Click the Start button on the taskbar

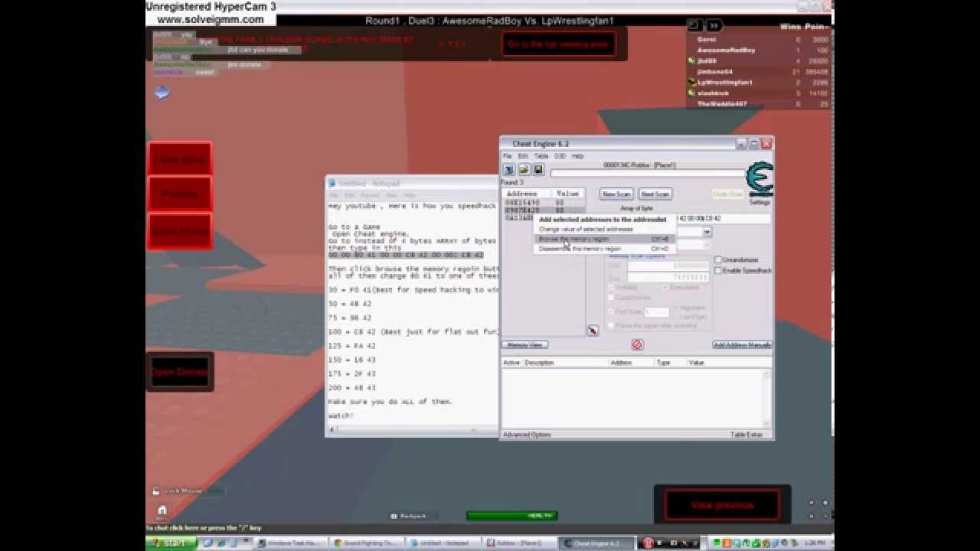point(170,543)
